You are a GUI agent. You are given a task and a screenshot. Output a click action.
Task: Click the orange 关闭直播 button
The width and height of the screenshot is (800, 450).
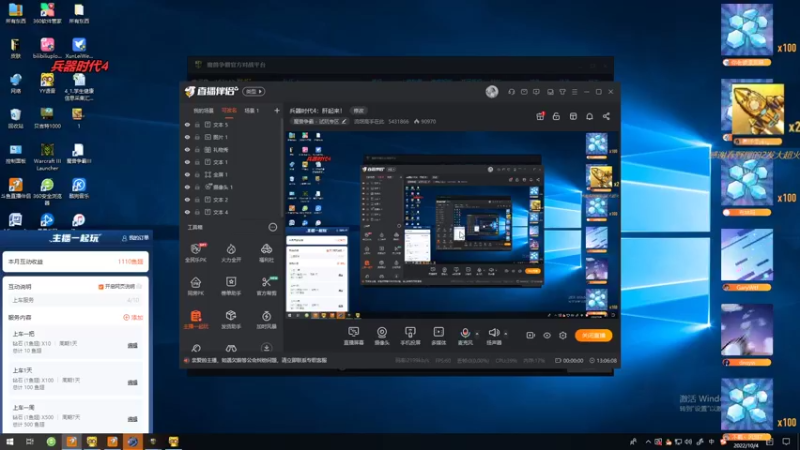click(593, 335)
